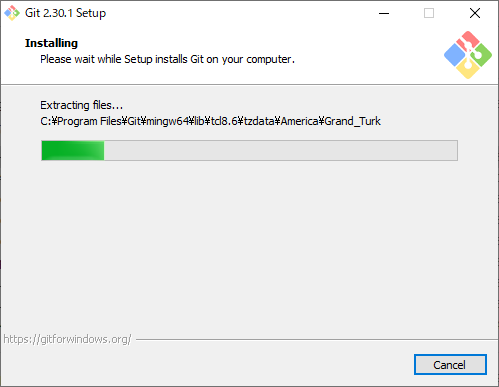This screenshot has width=499, height=387.
Task: Cancel the Git installation
Action: (450, 365)
